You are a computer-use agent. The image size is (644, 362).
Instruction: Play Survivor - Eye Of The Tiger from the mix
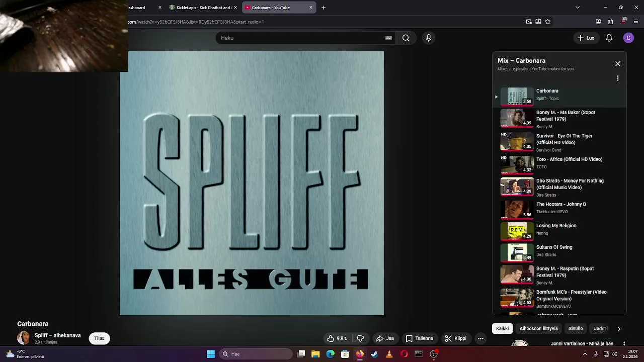click(558, 142)
